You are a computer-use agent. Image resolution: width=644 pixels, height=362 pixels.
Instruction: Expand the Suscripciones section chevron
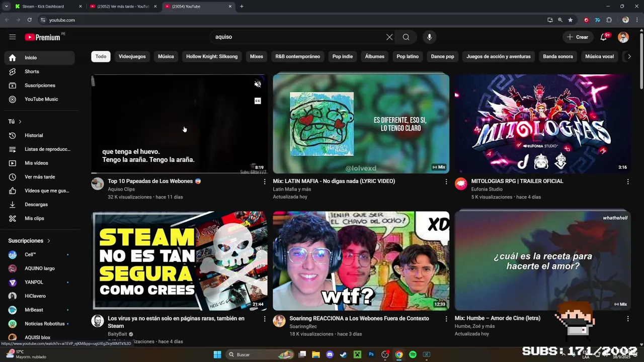tap(49, 241)
